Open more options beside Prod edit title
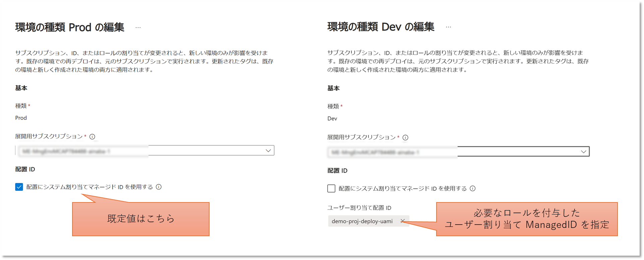The width and height of the screenshot is (644, 260). [x=138, y=27]
